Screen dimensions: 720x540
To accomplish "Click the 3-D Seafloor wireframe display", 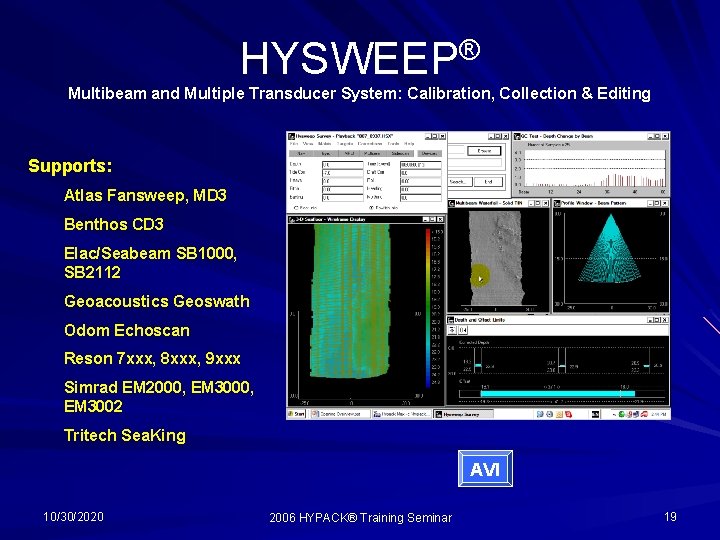I will coord(351,301).
